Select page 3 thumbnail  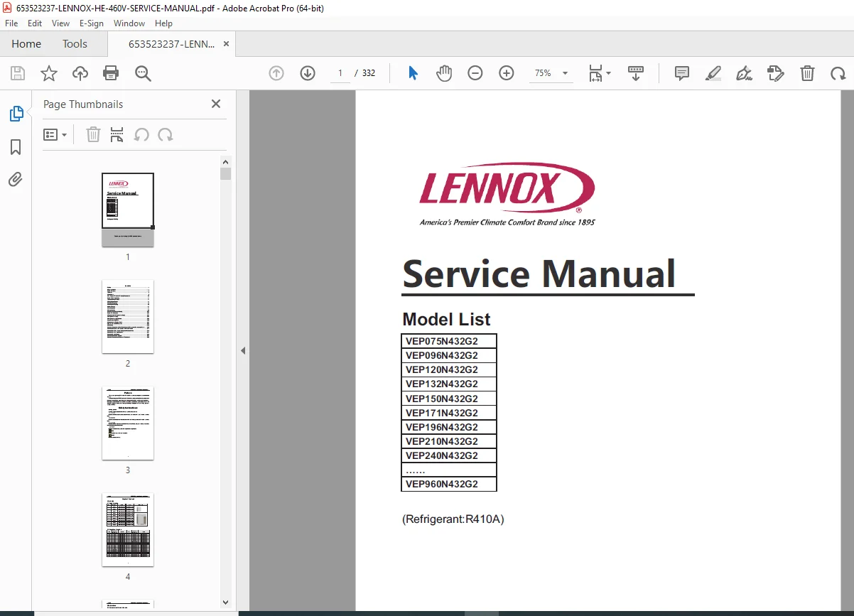click(x=128, y=423)
